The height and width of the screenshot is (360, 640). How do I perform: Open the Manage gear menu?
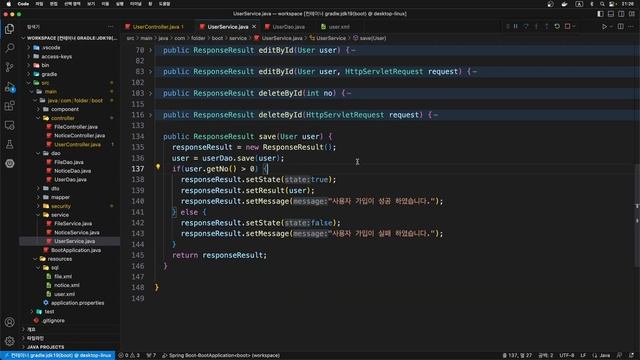pyautogui.click(x=9, y=341)
